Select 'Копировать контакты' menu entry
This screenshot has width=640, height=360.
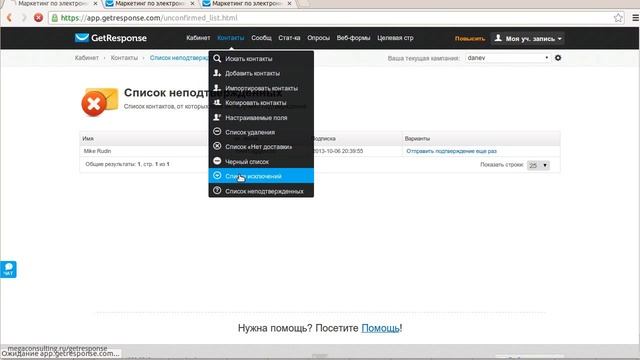point(261,103)
